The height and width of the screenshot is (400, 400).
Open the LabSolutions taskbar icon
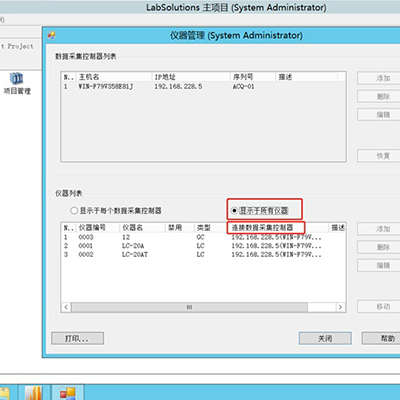point(67,393)
